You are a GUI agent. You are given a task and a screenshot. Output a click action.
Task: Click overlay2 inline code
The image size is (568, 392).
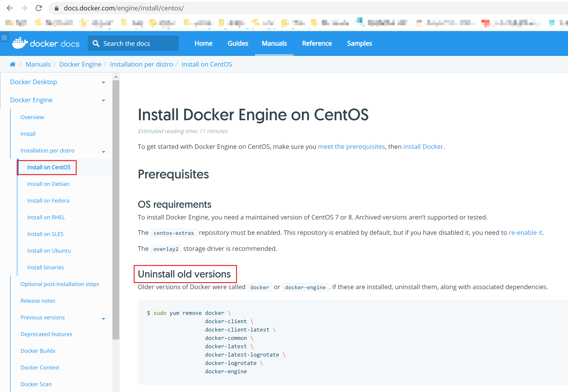(x=166, y=249)
